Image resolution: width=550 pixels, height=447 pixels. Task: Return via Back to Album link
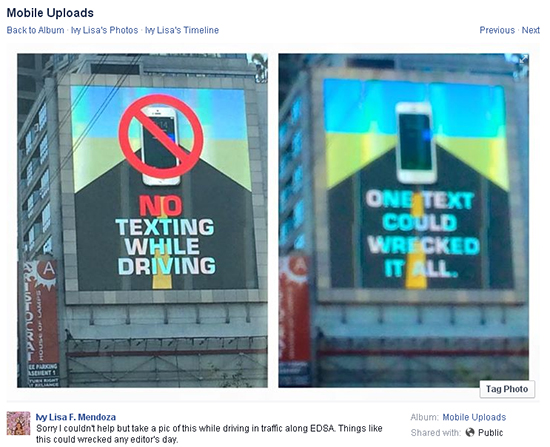coord(35,30)
